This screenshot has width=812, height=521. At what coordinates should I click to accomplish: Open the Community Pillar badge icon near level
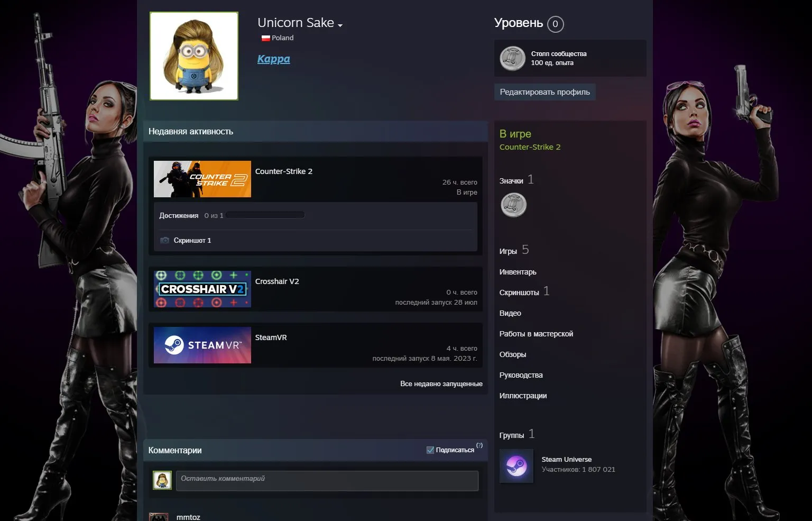click(x=512, y=58)
